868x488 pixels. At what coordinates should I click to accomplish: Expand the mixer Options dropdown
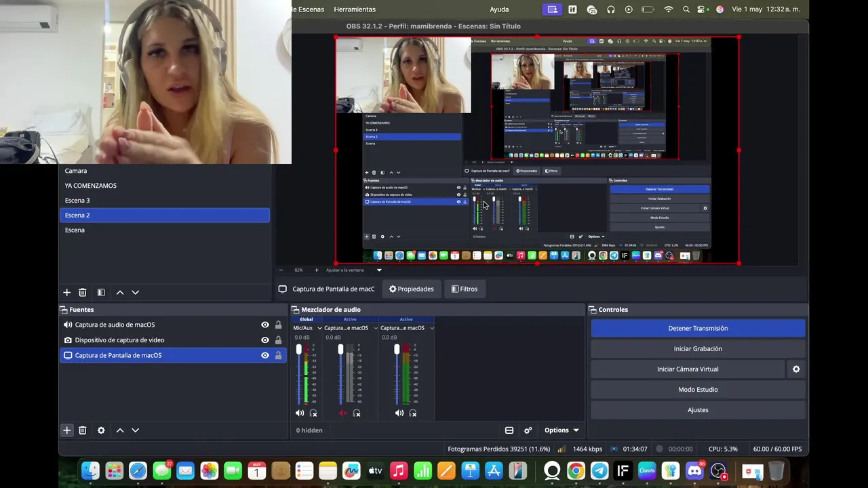pyautogui.click(x=561, y=430)
